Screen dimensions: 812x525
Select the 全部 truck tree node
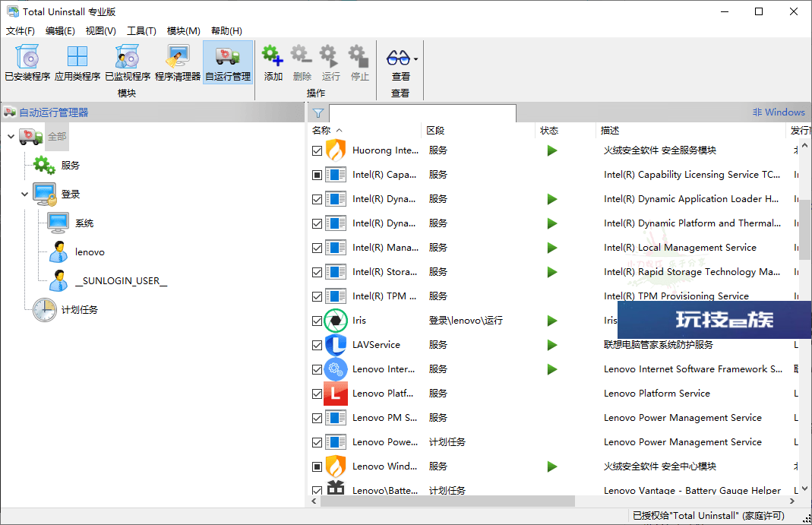coord(31,137)
